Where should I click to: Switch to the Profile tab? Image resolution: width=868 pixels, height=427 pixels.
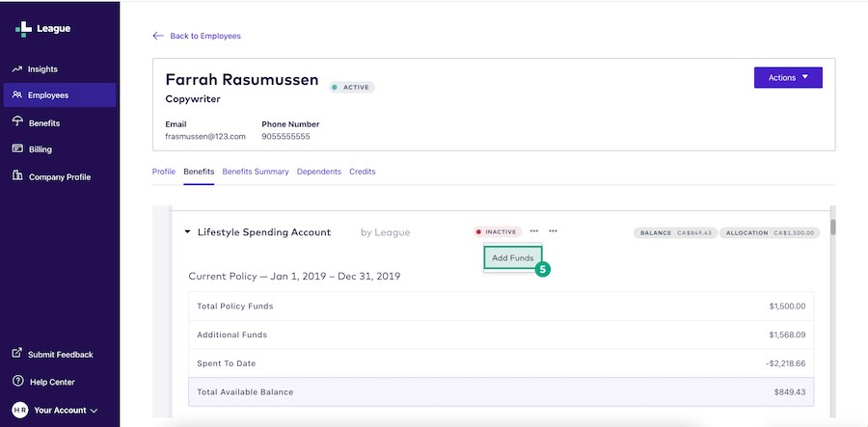pyautogui.click(x=164, y=172)
